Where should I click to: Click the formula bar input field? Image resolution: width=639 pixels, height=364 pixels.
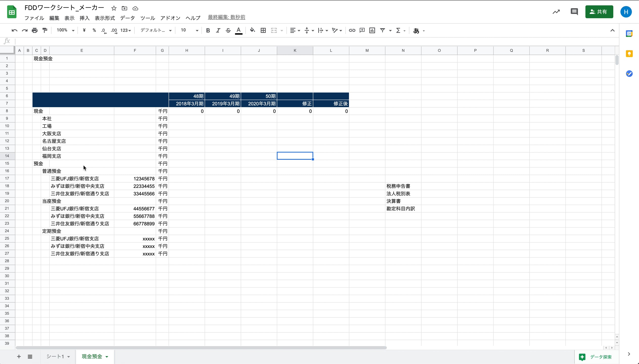(303, 41)
